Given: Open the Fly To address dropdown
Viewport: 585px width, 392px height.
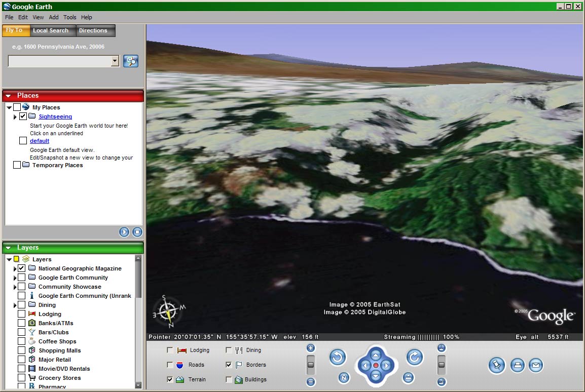Looking at the screenshot, I should click(115, 61).
